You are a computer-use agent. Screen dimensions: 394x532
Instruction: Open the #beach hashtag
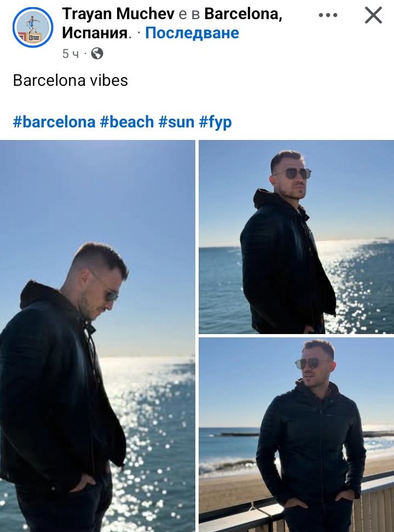pos(127,122)
